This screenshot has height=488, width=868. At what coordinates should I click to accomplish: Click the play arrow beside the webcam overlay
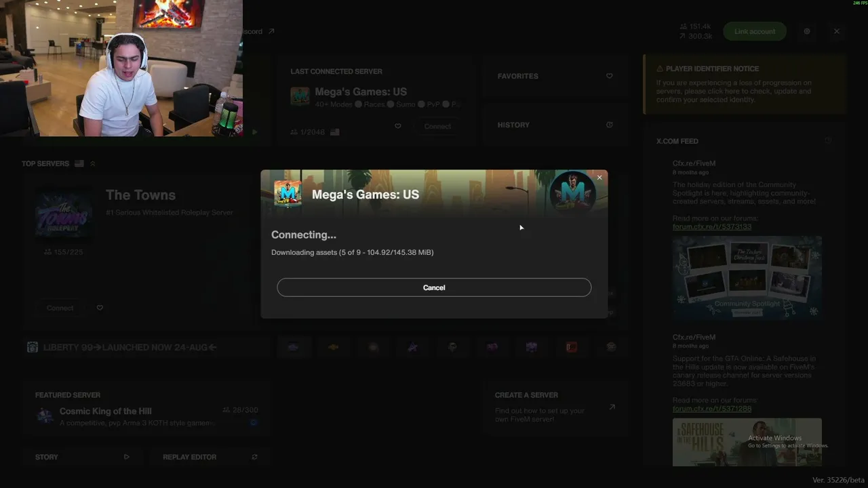[x=254, y=132]
